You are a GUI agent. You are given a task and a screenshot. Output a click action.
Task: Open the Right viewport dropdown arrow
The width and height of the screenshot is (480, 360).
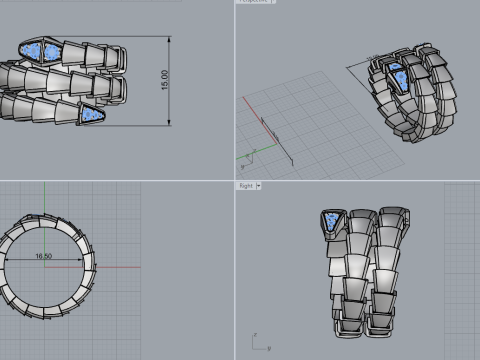pyautogui.click(x=258, y=186)
